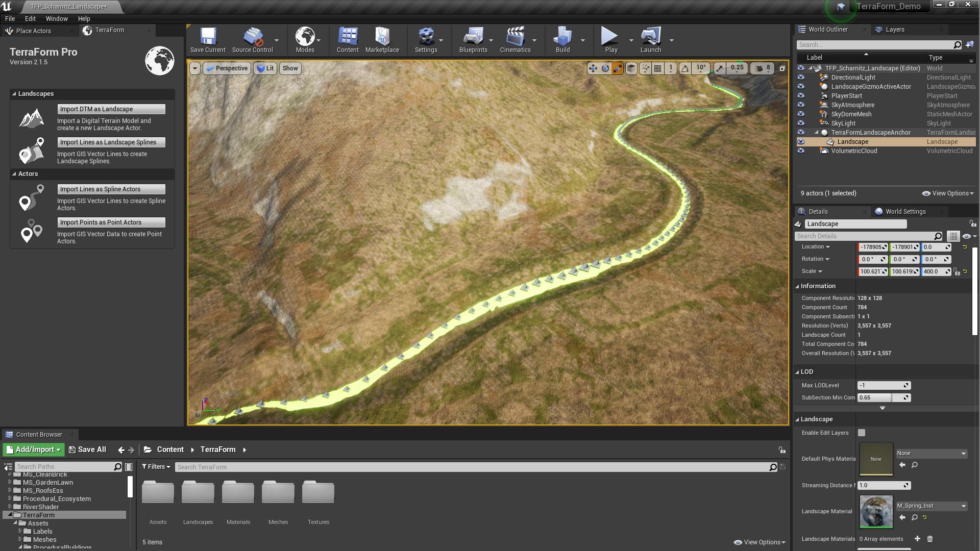Open the File menu
The width and height of the screenshot is (980, 551).
pyautogui.click(x=10, y=18)
